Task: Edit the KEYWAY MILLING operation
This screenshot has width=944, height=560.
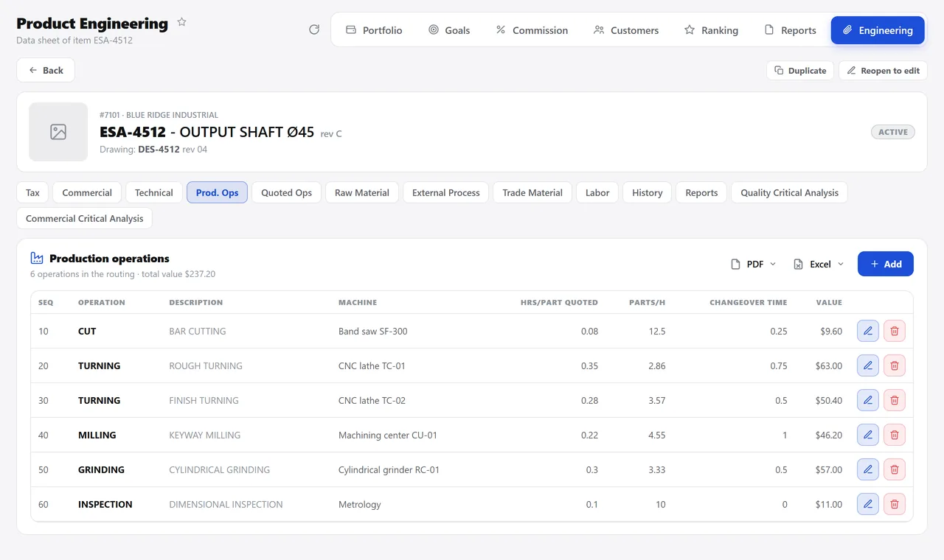Action: pos(868,435)
